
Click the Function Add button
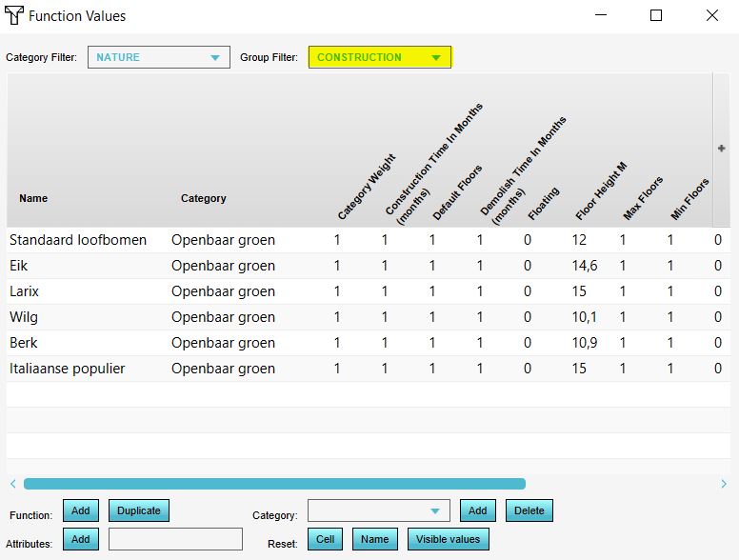tap(81, 510)
